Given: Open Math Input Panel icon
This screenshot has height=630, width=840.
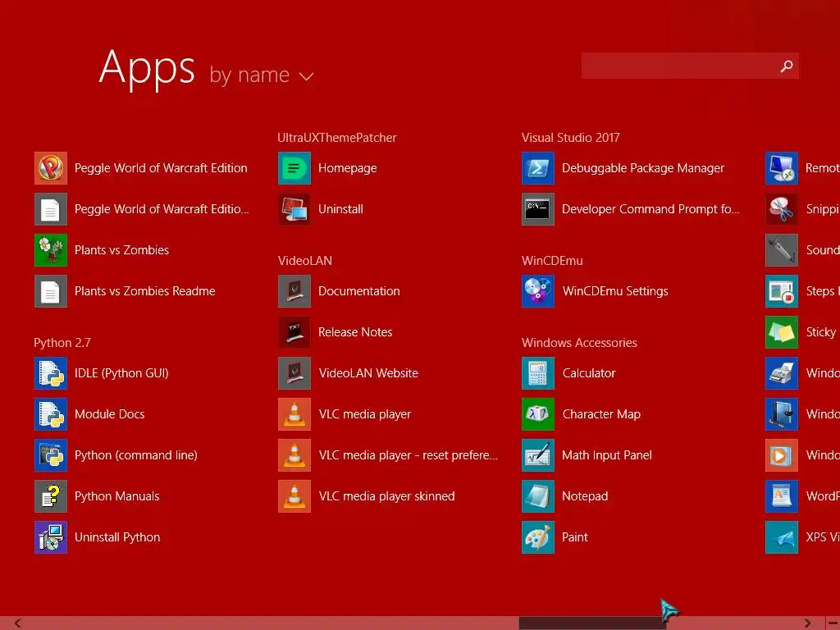Looking at the screenshot, I should tap(538, 455).
